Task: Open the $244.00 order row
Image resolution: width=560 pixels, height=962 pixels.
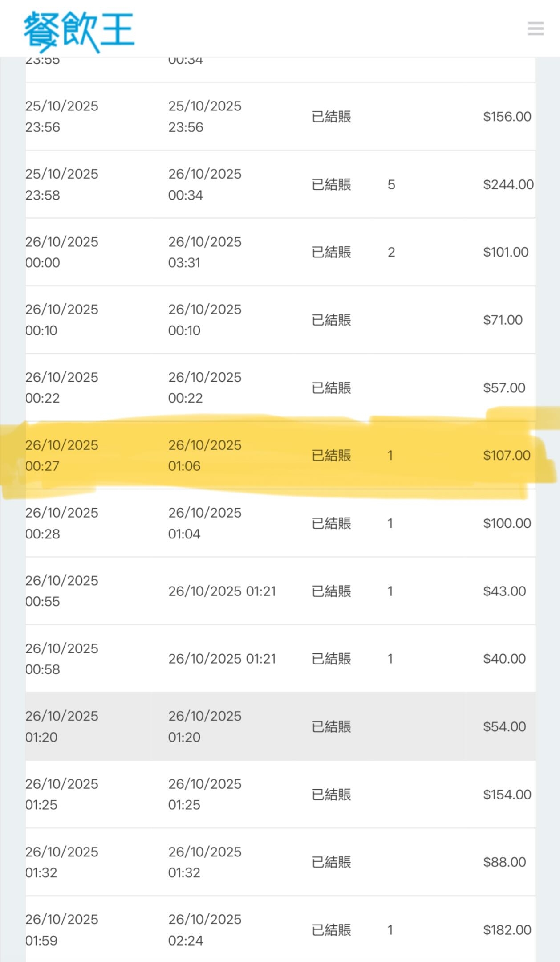Action: [x=280, y=184]
